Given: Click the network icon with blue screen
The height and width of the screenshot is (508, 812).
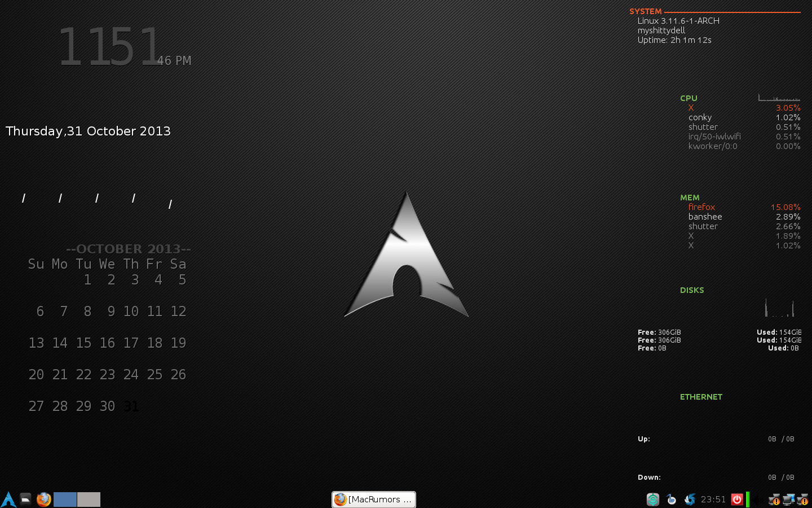Looking at the screenshot, I should coord(789,500).
